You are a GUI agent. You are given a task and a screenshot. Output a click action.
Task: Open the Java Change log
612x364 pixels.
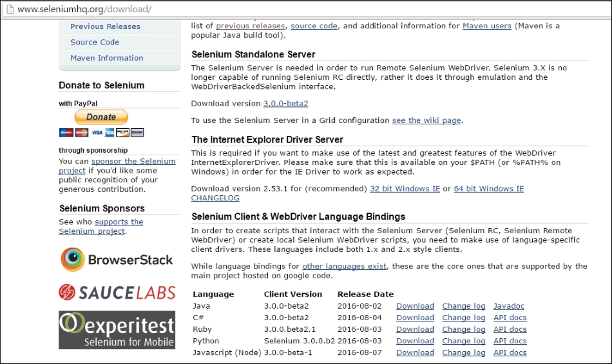[464, 306]
